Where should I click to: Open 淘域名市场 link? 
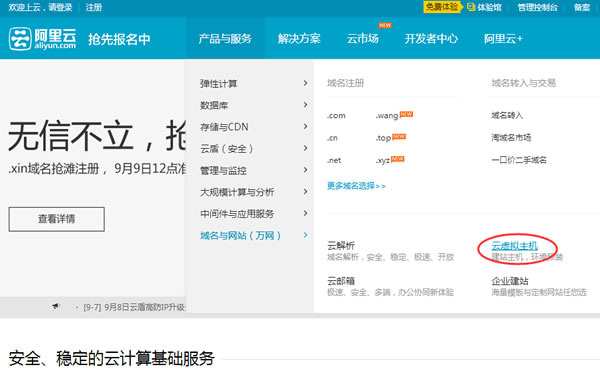(511, 138)
